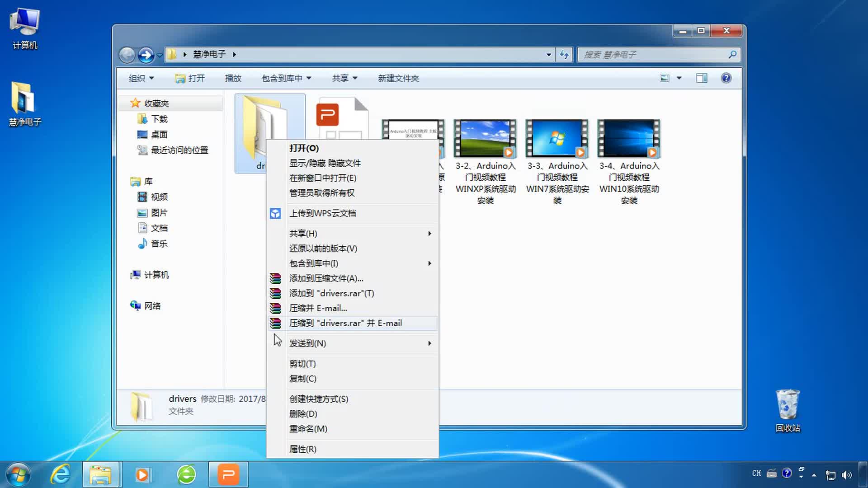Click the 新建文件夹 button

(x=398, y=78)
